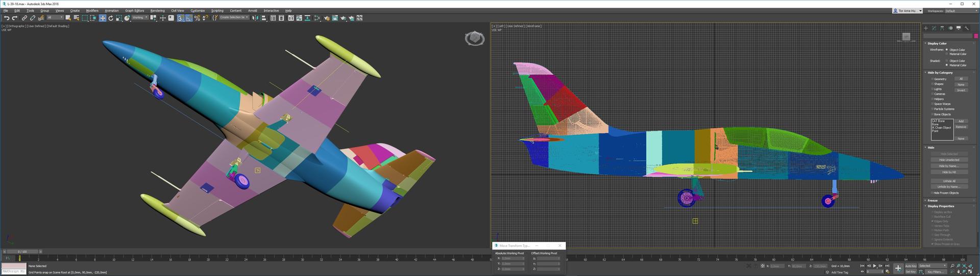This screenshot has width=980, height=276.
Task: Click the Undo arrow in the toolbar
Action: [7, 18]
